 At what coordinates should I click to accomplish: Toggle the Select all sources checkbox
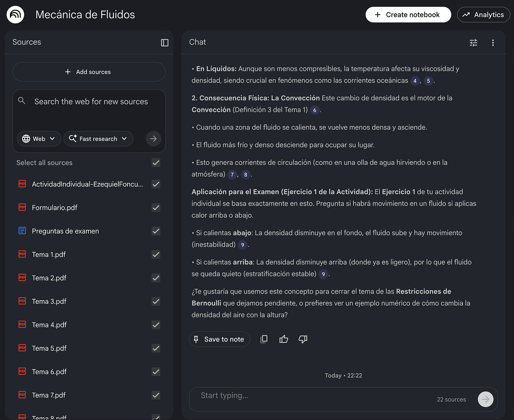pyautogui.click(x=156, y=163)
